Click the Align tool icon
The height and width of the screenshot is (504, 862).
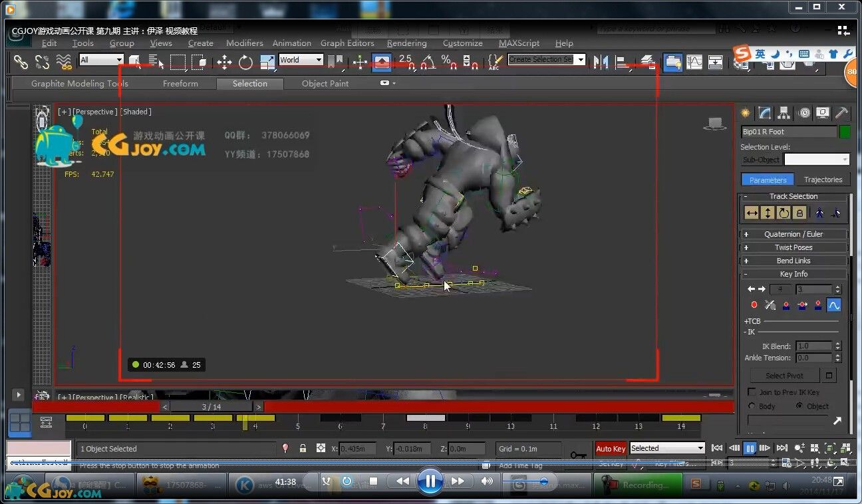coord(623,62)
